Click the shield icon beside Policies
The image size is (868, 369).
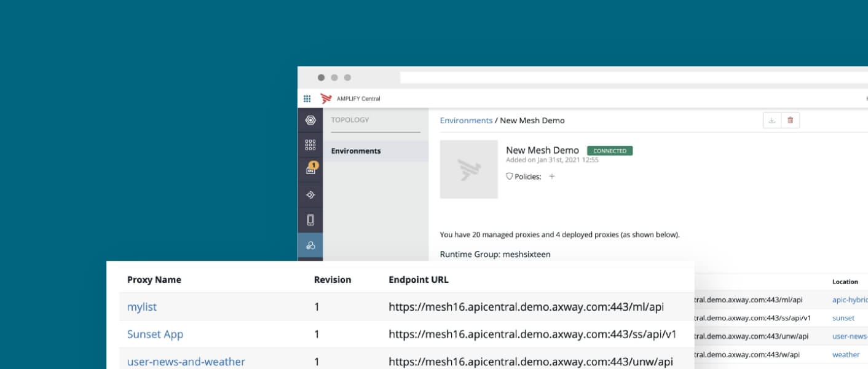click(509, 177)
